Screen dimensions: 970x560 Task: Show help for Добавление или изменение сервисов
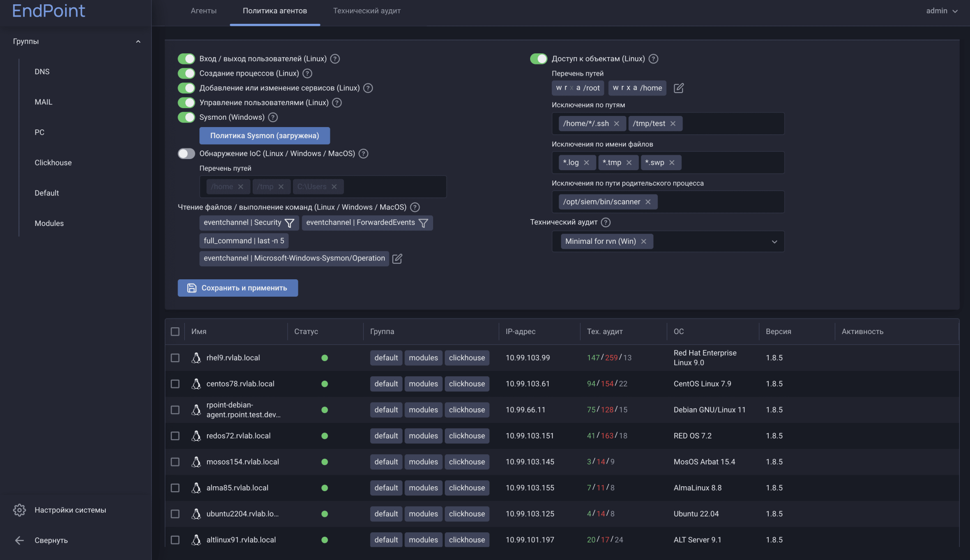pyautogui.click(x=368, y=88)
